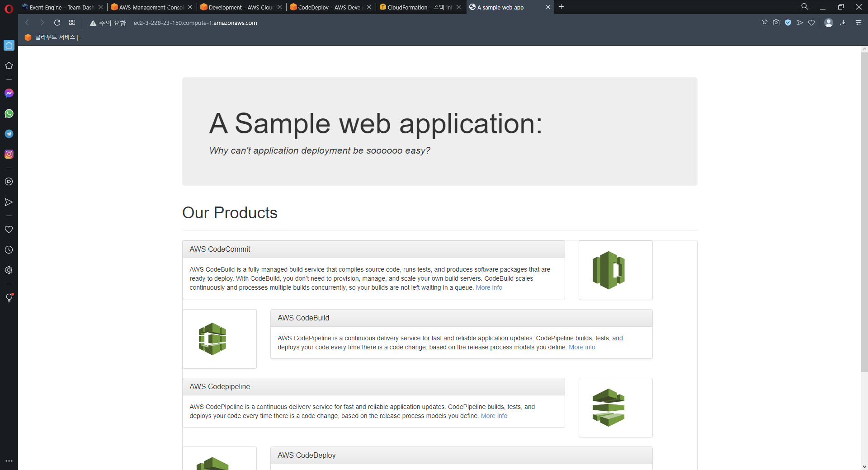Image resolution: width=868 pixels, height=470 pixels.
Task: Open the sidebar three-dots setup
Action: (9, 461)
